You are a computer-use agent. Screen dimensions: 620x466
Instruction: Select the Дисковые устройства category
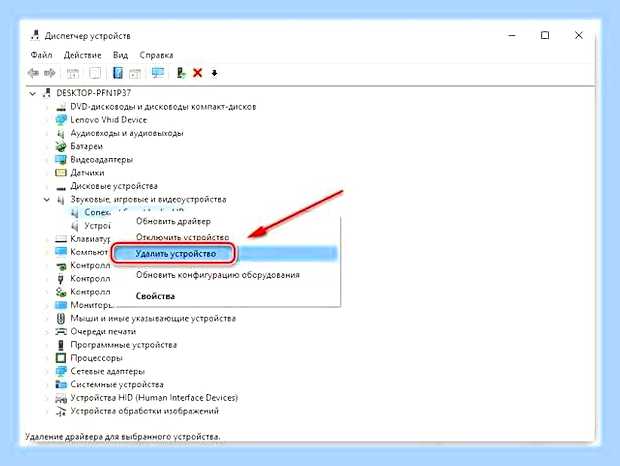[114, 186]
